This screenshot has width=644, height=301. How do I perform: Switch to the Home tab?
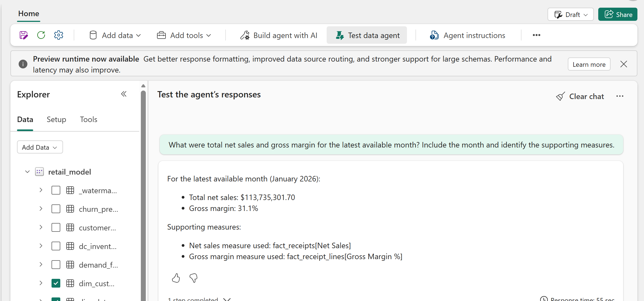(x=29, y=14)
